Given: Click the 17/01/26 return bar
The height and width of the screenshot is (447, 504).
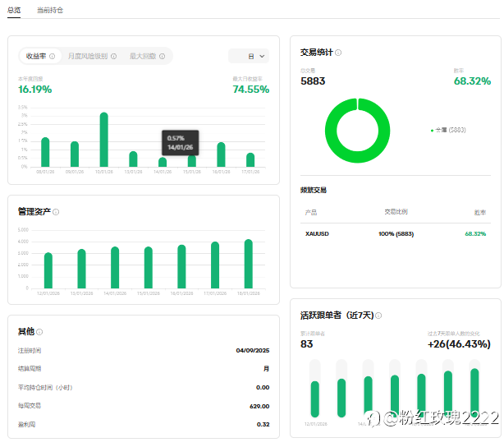Looking at the screenshot, I should click(x=250, y=159).
